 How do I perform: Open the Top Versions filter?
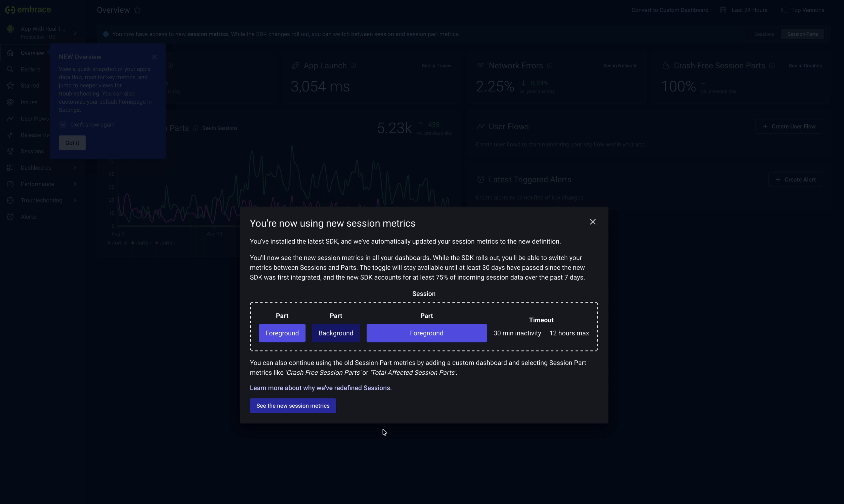[803, 10]
